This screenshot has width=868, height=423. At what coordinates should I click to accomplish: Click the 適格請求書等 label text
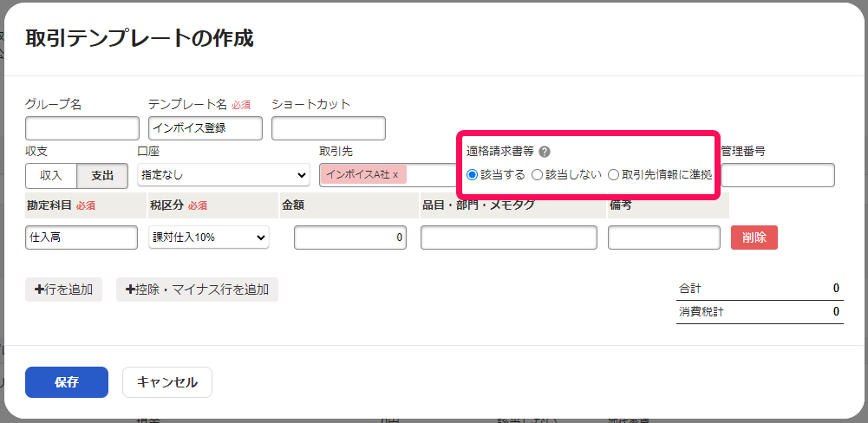(499, 152)
